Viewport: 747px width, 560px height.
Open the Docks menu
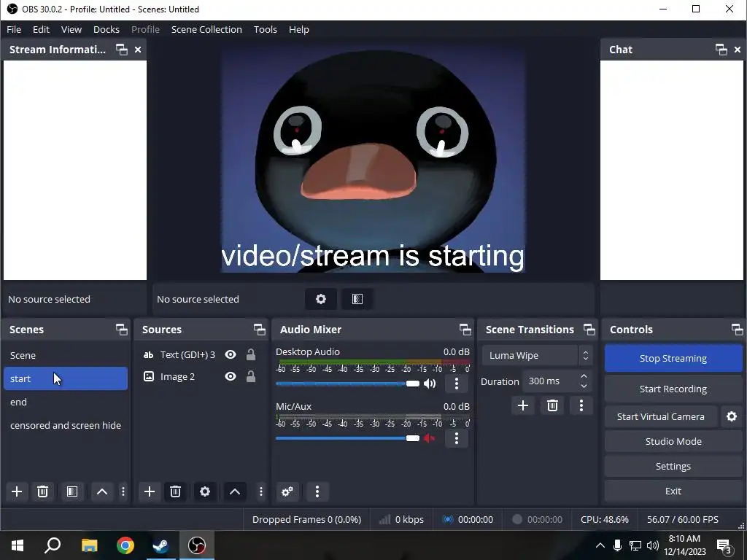107,29
